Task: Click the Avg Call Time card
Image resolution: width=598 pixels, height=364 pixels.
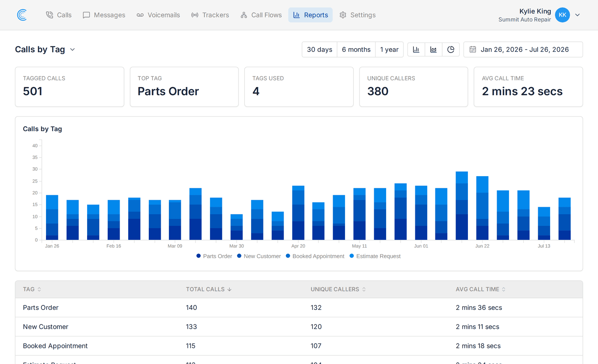Action: (x=528, y=87)
